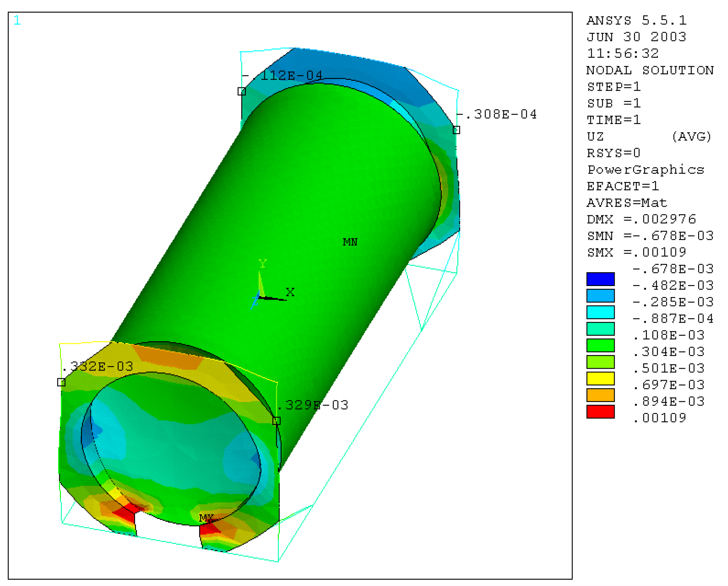Click the MN minimum marker on cylinder
The image size is (728, 586).
tap(350, 242)
